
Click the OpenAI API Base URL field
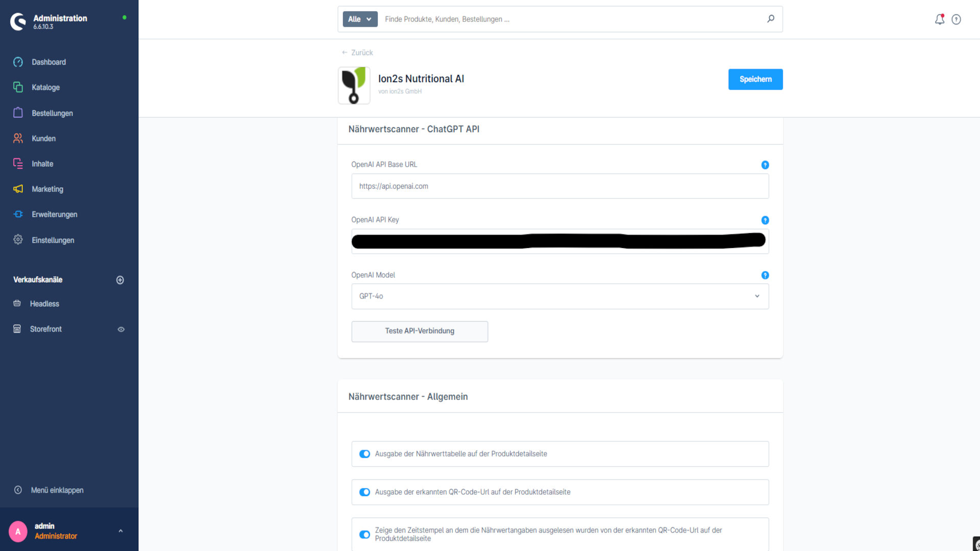[560, 186]
